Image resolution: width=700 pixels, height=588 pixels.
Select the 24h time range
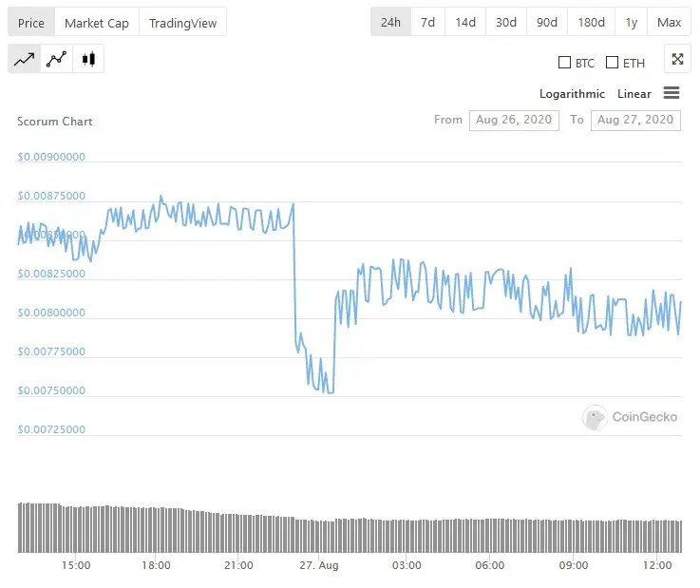point(390,22)
